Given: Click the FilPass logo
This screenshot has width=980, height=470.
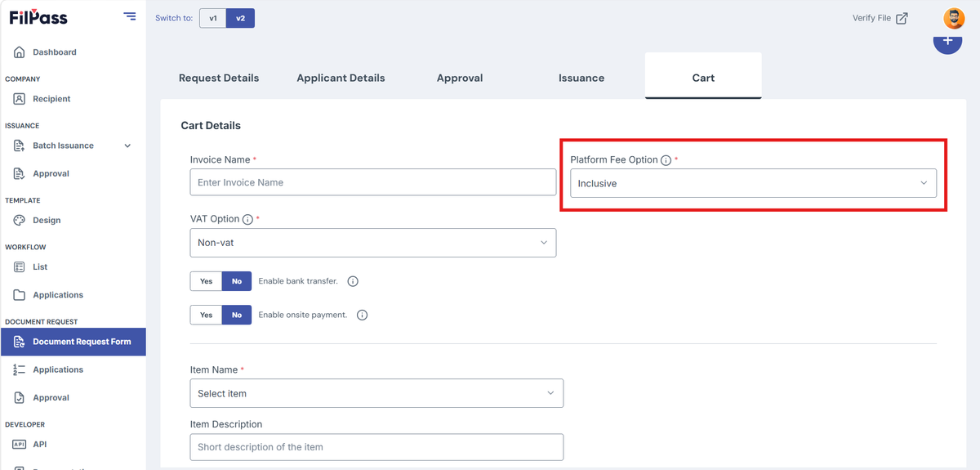Looking at the screenshot, I should tap(38, 17).
